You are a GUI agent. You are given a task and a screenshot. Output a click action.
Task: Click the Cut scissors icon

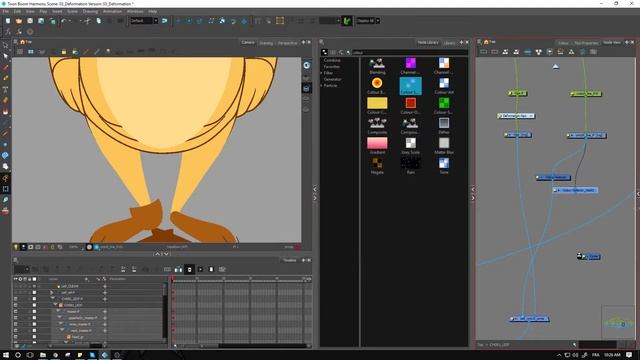point(87,21)
